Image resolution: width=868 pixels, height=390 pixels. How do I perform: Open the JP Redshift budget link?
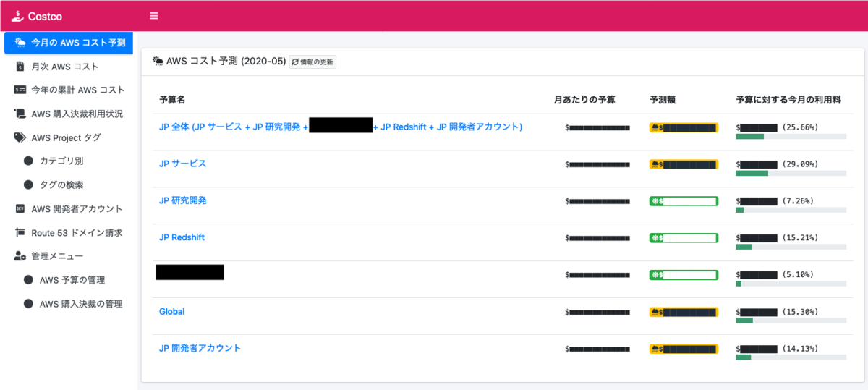(x=182, y=237)
